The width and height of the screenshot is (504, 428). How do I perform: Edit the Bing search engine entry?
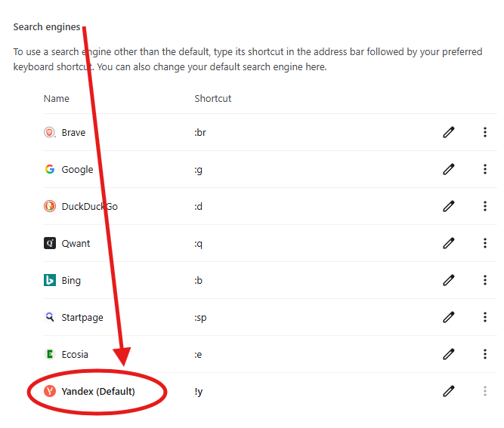point(449,280)
